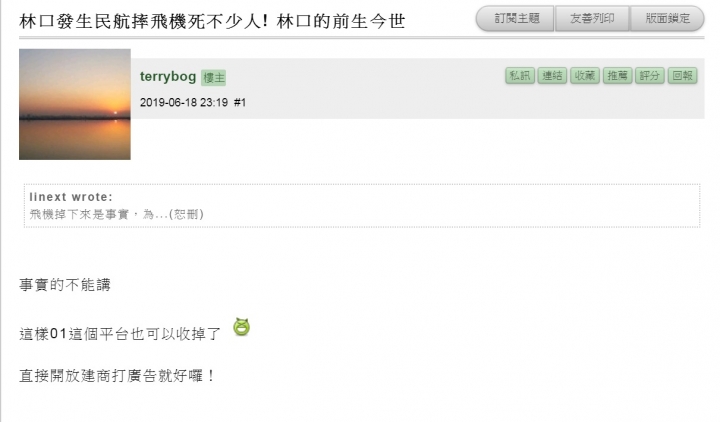Click the green 樓主 badge

[214, 78]
